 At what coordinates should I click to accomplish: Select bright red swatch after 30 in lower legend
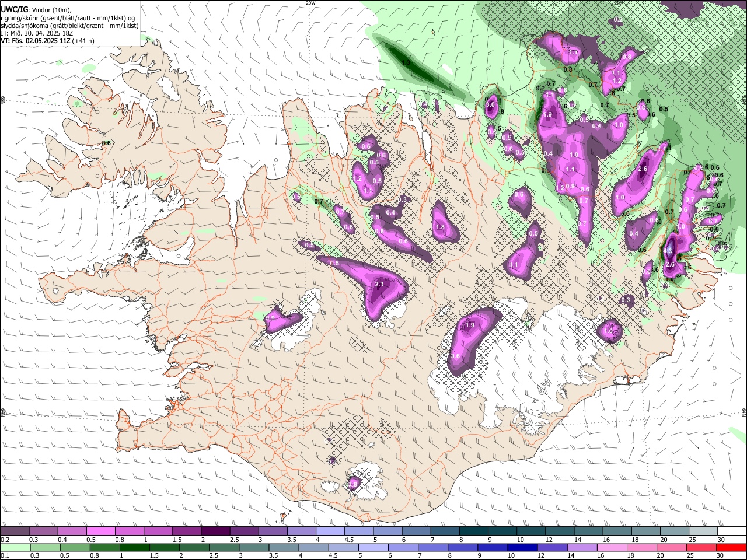[732, 548]
